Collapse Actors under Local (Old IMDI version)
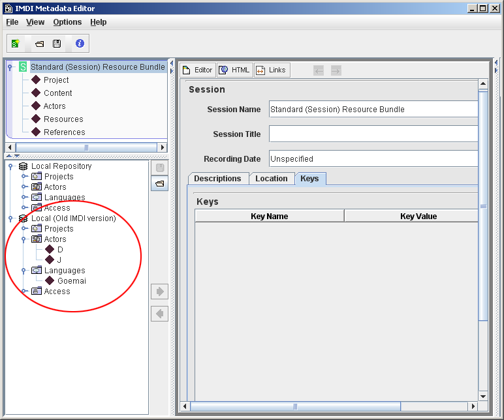This screenshot has width=504, height=420. (x=24, y=239)
